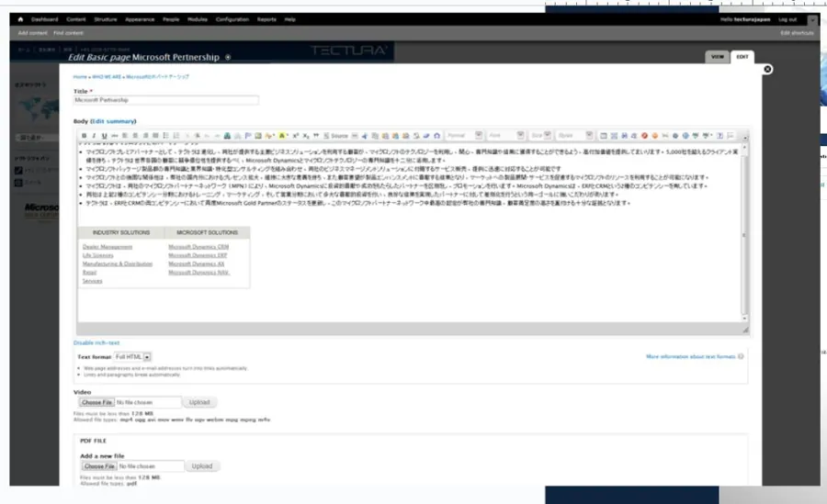Insert bulleted list
This screenshot has width=827, height=504.
click(x=165, y=136)
